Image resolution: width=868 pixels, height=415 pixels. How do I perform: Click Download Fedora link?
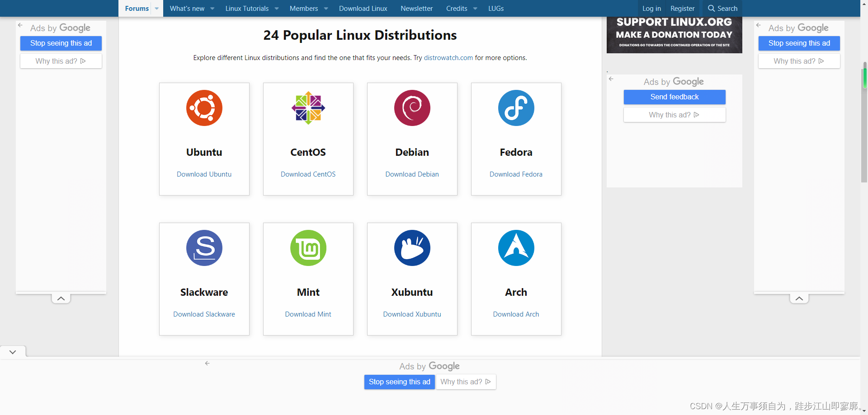(516, 174)
